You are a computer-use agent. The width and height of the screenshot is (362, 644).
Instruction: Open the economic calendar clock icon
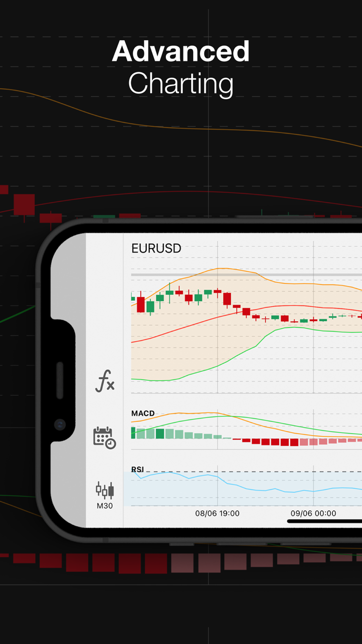pyautogui.click(x=105, y=437)
